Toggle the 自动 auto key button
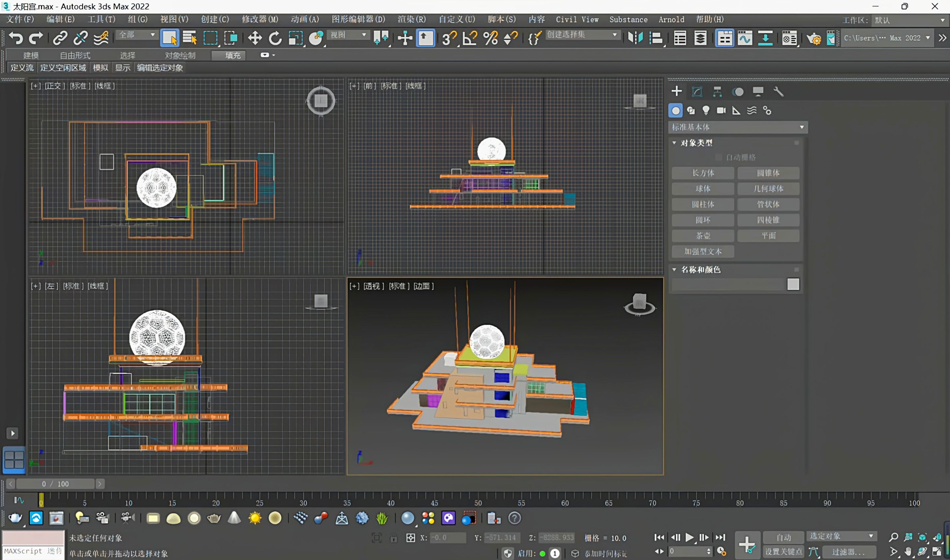 click(783, 537)
